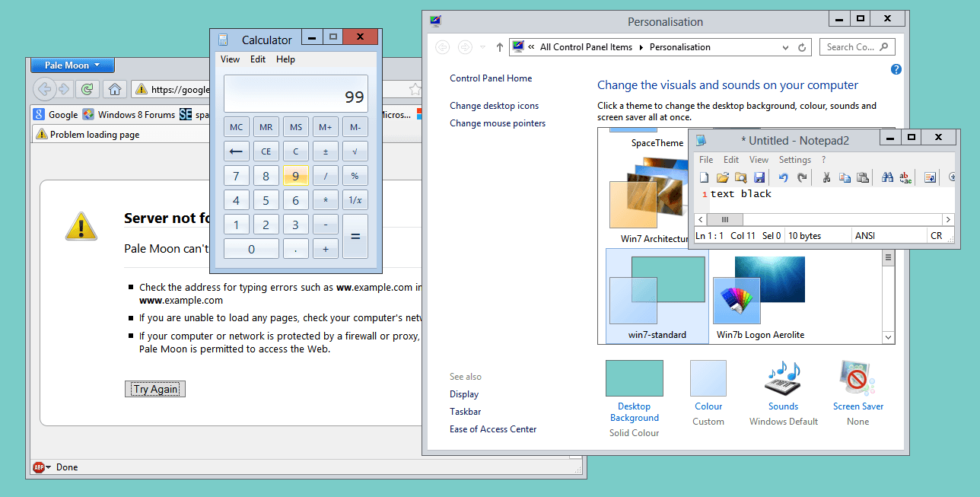Open the Display link under See also
Viewport: 980px width, 497px height.
(x=464, y=394)
